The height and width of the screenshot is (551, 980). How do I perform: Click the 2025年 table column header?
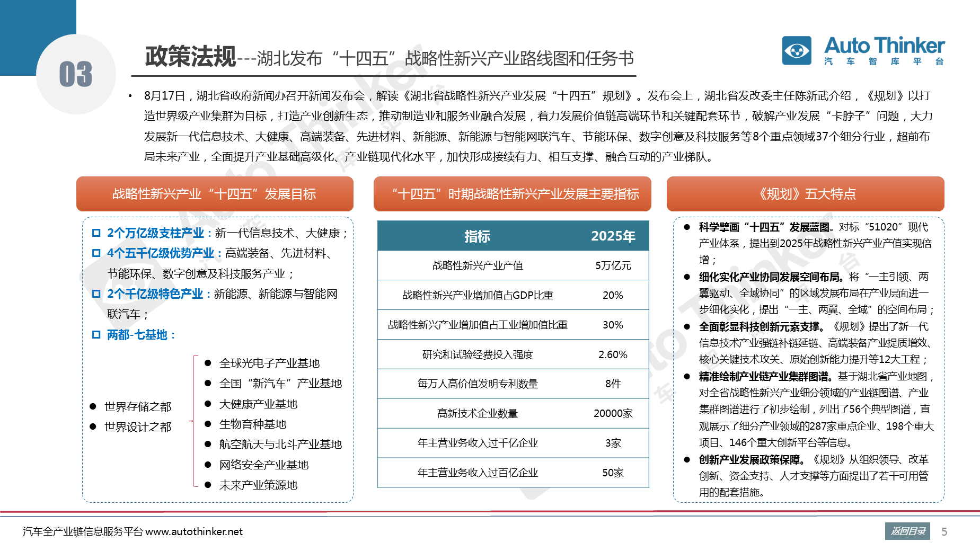pos(613,236)
